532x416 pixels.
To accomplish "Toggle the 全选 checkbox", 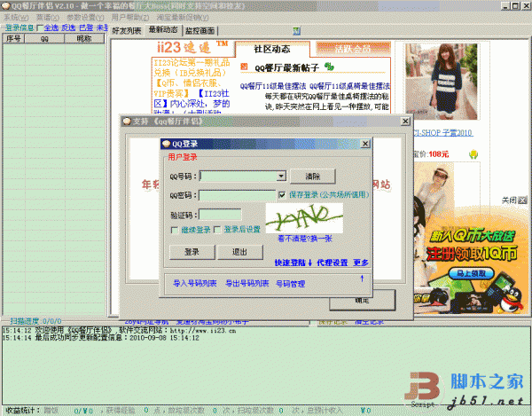I will tap(39, 27).
